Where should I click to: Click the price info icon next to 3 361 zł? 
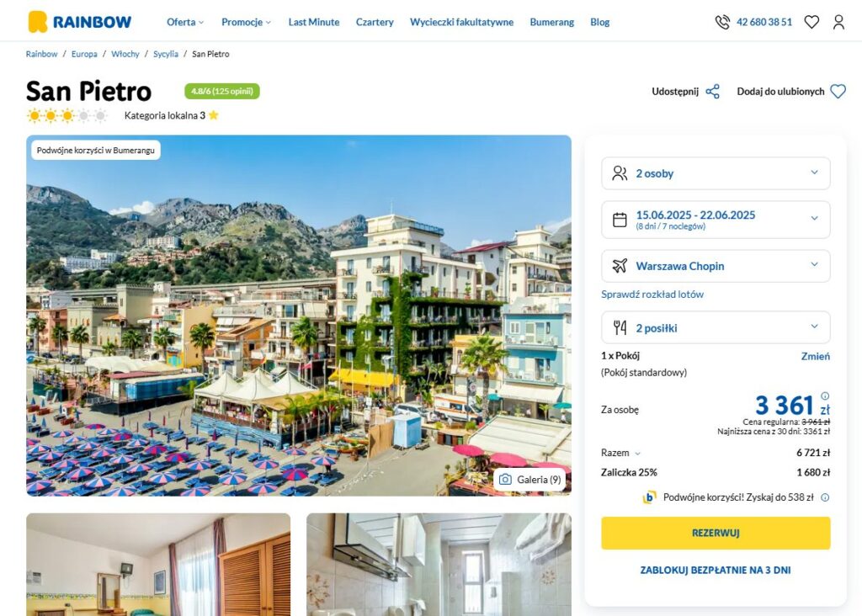click(x=825, y=396)
